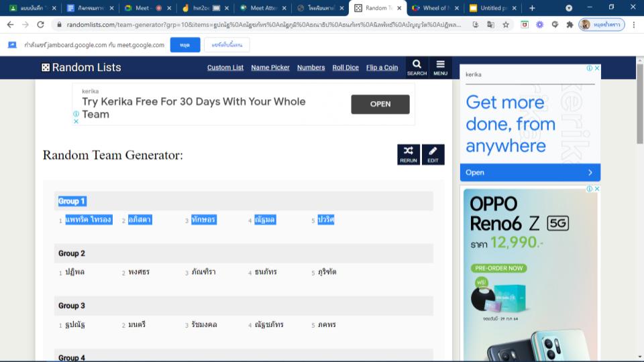Click the browser address bar
The width and height of the screenshot is (644, 362).
coord(255,24)
